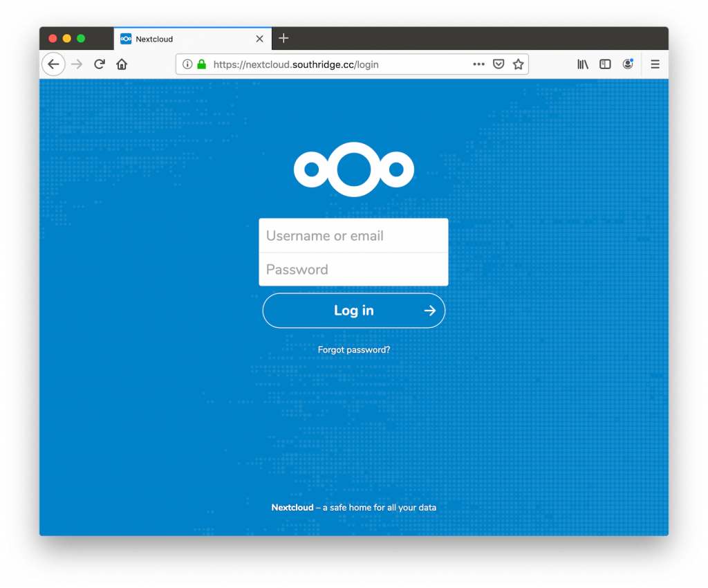Open the Firefox Account profile icon

pyautogui.click(x=628, y=64)
